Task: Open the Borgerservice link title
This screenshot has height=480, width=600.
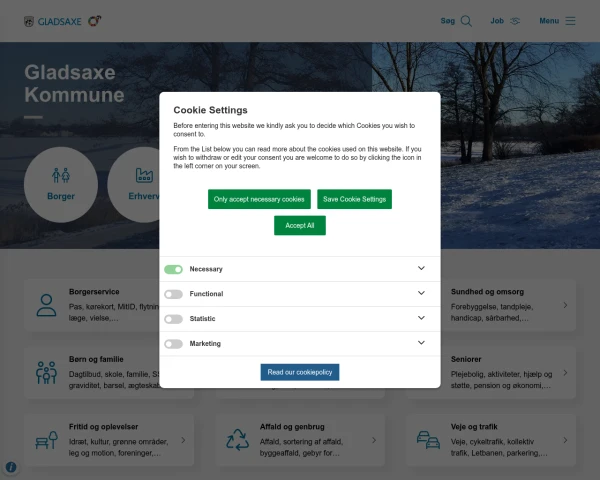Action: pyautogui.click(x=94, y=292)
